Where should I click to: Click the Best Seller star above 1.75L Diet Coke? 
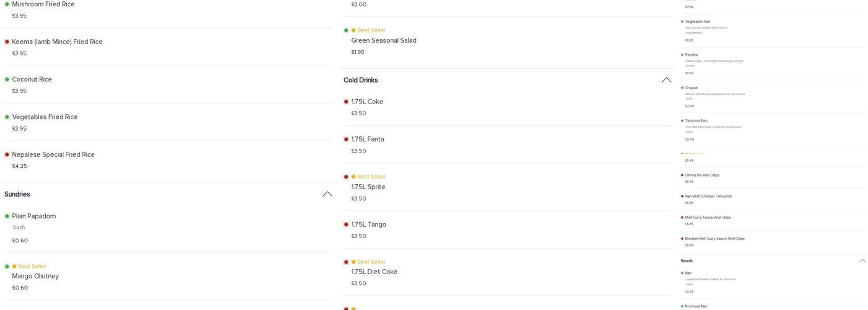[x=353, y=262]
